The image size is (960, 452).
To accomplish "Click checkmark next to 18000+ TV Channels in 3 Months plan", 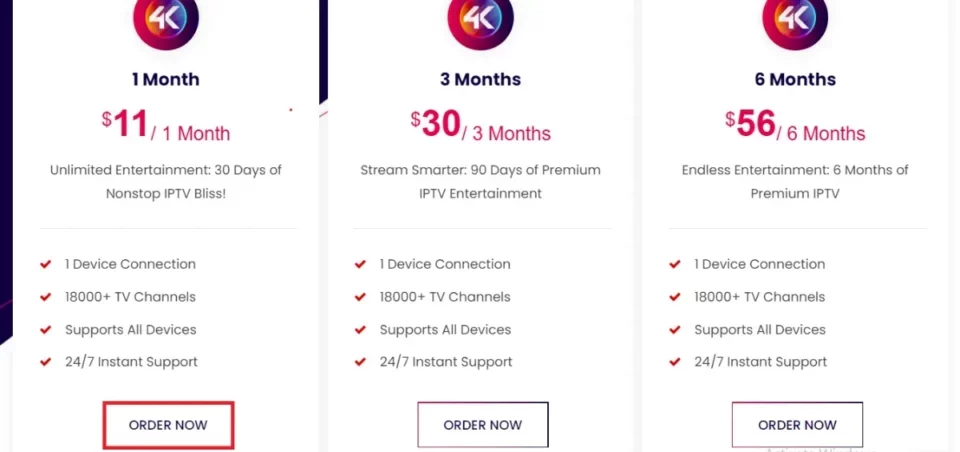I will coord(360,297).
